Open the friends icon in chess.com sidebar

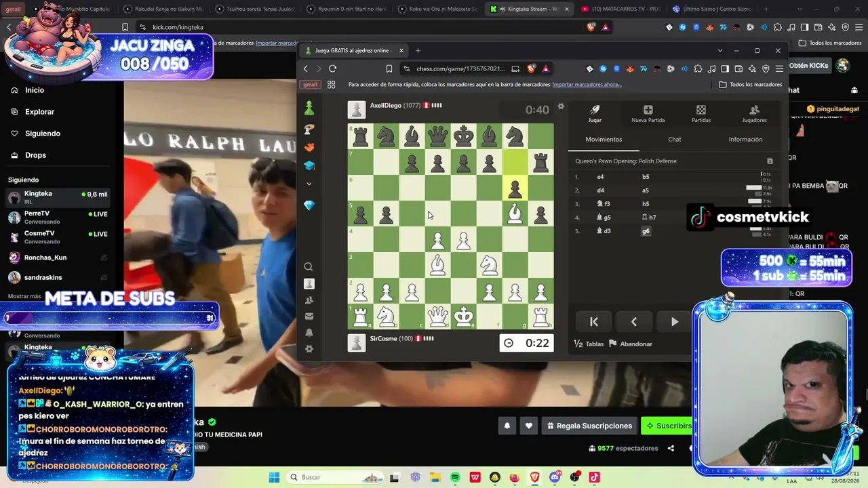309,300
